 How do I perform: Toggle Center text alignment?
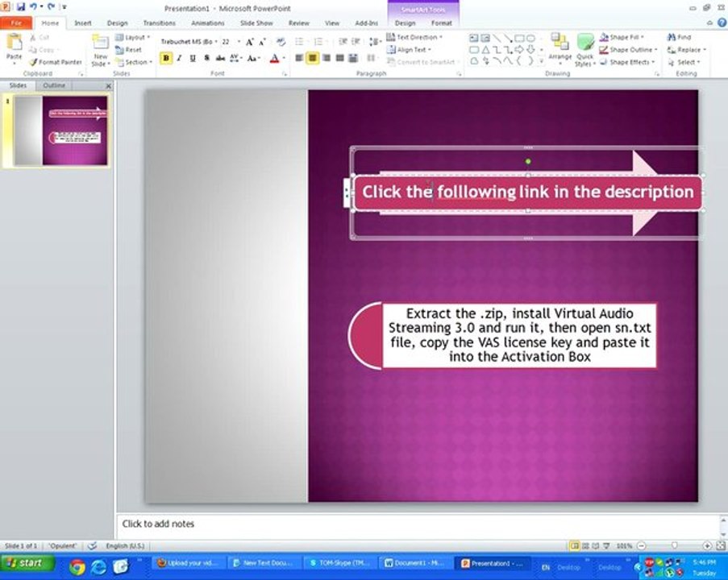(x=313, y=58)
